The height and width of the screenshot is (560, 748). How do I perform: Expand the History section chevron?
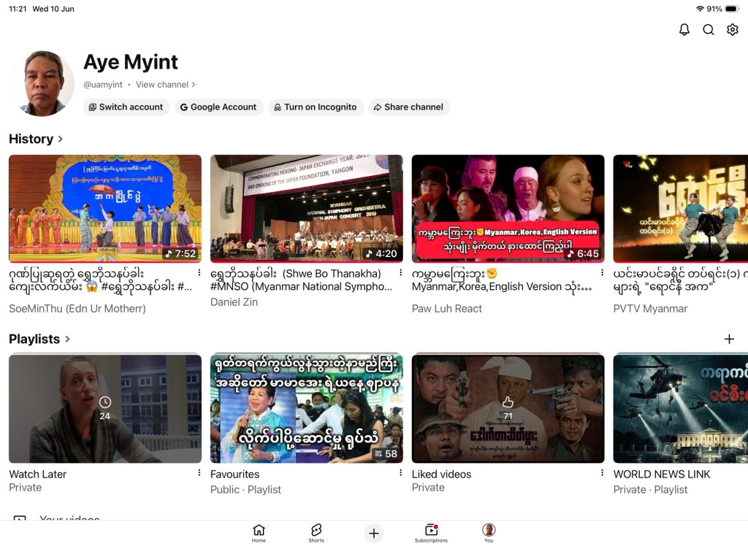pyautogui.click(x=61, y=139)
